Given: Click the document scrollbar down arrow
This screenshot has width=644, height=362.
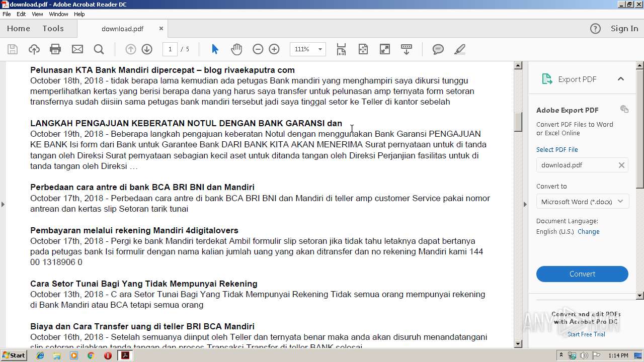Looking at the screenshot, I should click(518, 344).
